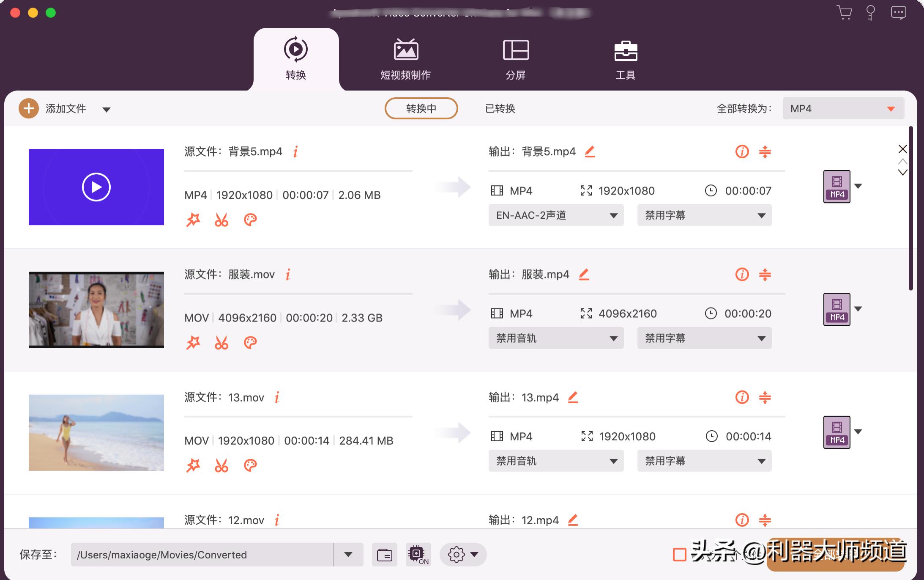Click the key icon to register the software
Viewport: 924px width, 580px height.
click(871, 13)
